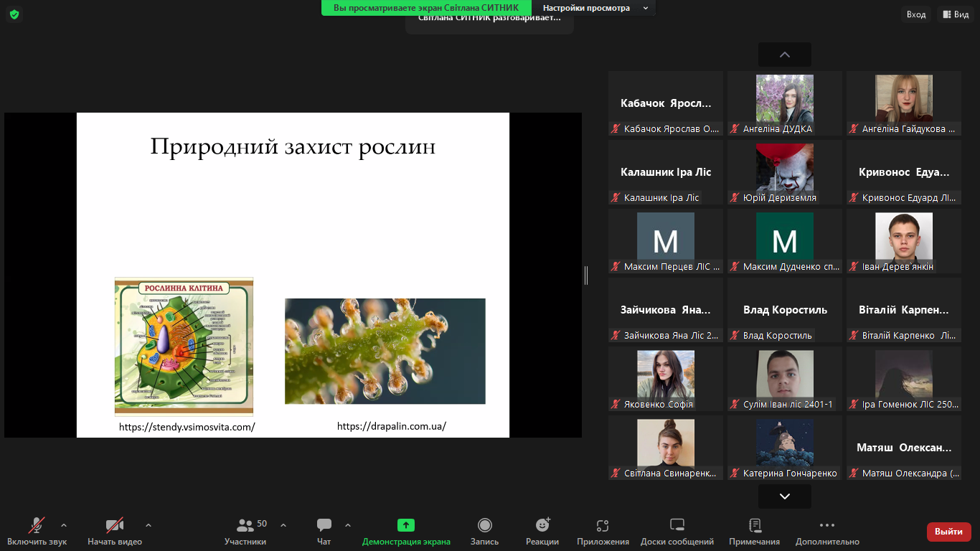Click the Вход sign-in button
Screen dimensions: 980x551
916,14
